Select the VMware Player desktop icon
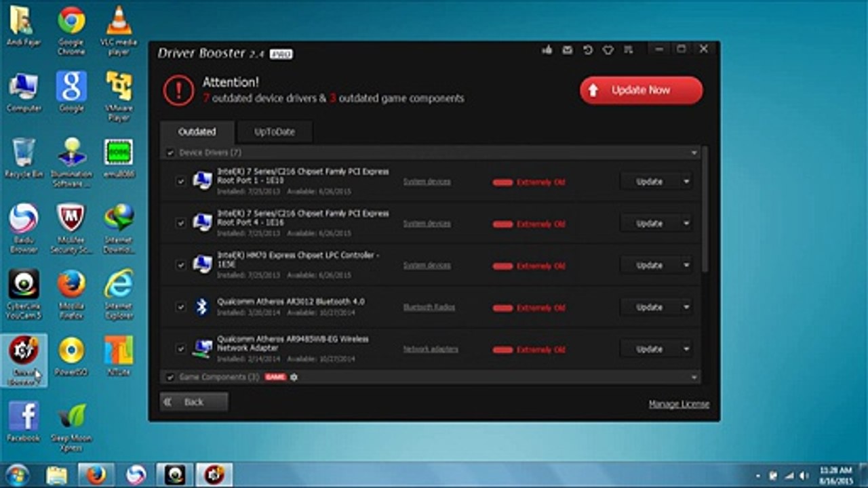This screenshot has height=488, width=868. click(x=119, y=96)
